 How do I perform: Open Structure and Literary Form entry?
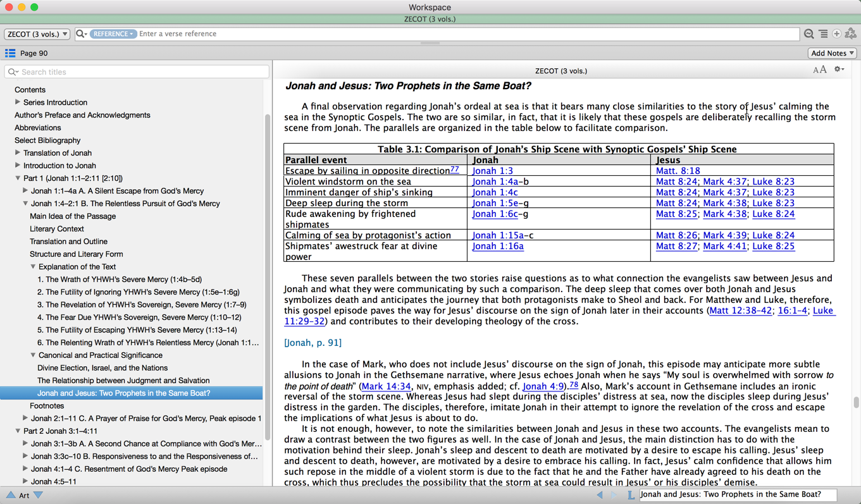[77, 254]
